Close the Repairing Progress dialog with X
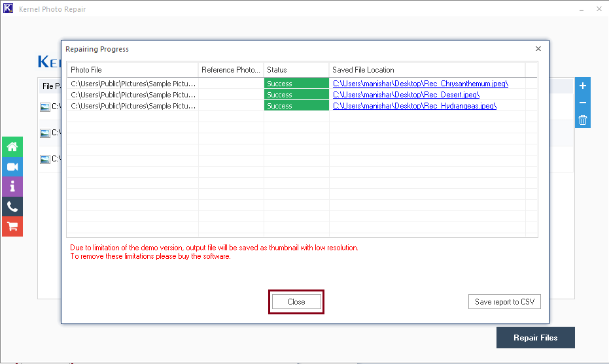The image size is (609, 364). (538, 48)
